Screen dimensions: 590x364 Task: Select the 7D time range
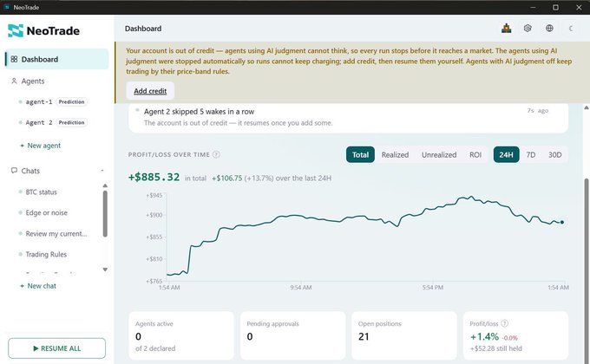(530, 154)
